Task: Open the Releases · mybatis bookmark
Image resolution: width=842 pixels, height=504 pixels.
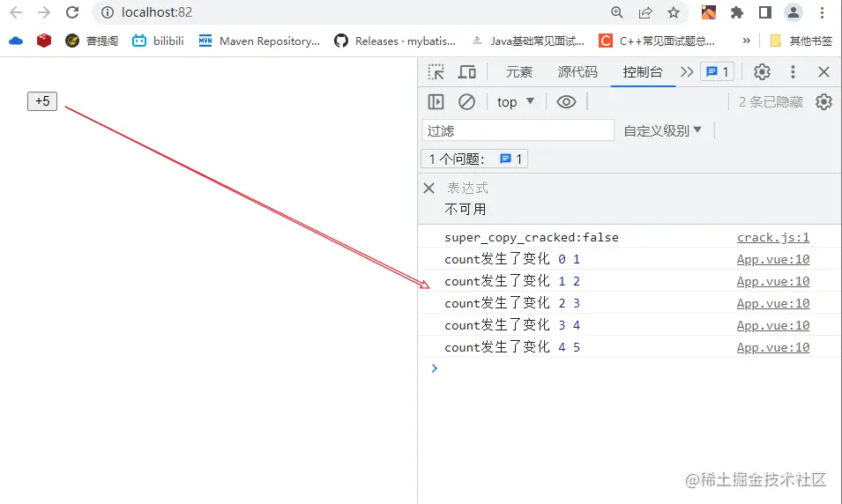Action: click(x=395, y=41)
